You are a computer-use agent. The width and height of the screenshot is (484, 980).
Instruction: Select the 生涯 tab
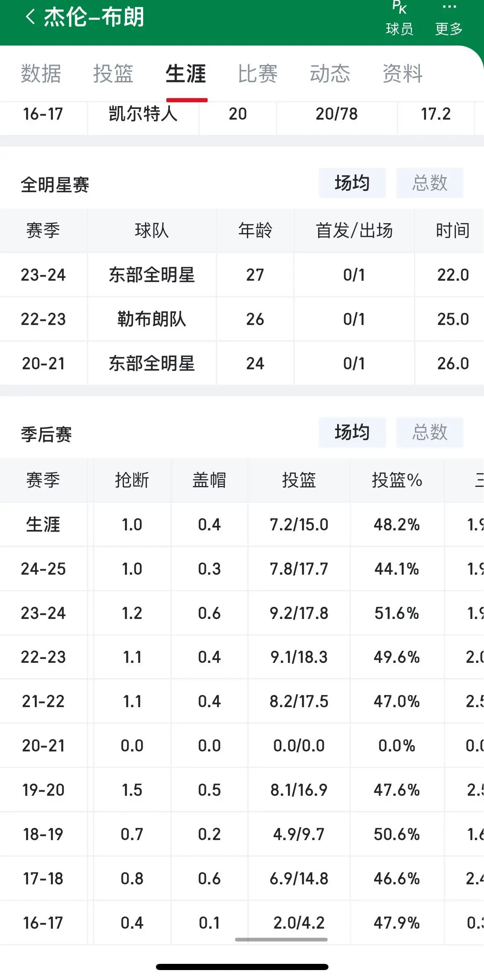[x=186, y=74]
